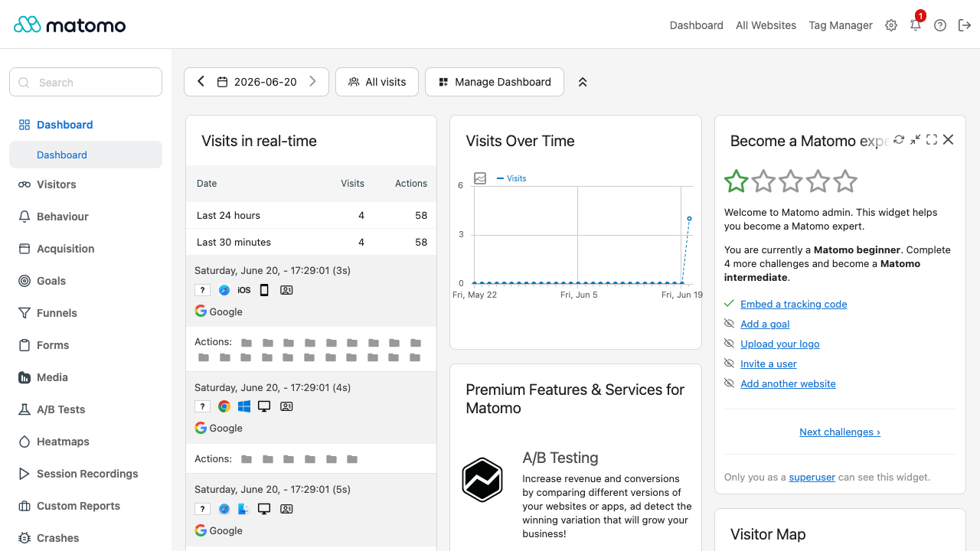Open Tag Manager

tap(841, 25)
